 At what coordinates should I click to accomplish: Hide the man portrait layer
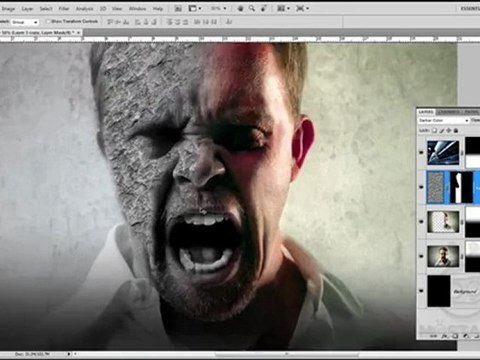pyautogui.click(x=421, y=256)
